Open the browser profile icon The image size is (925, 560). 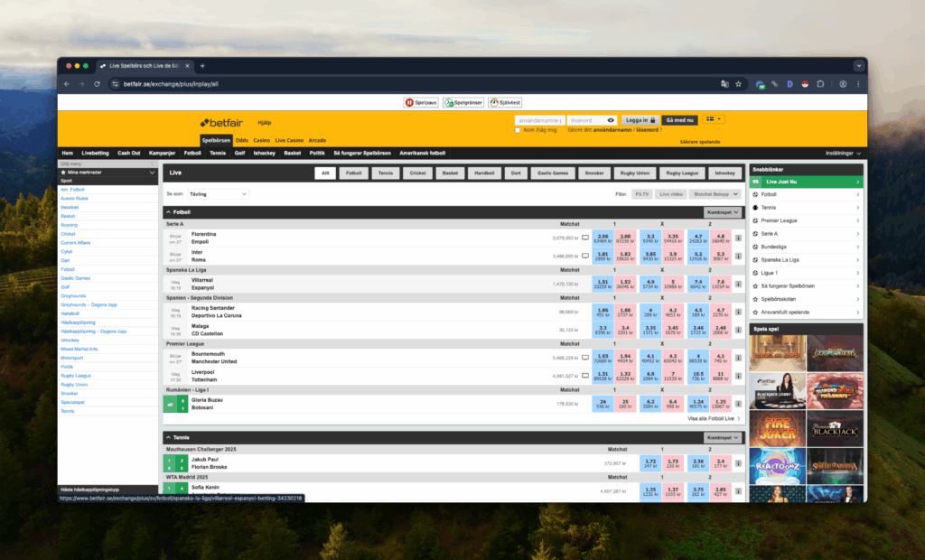843,84
